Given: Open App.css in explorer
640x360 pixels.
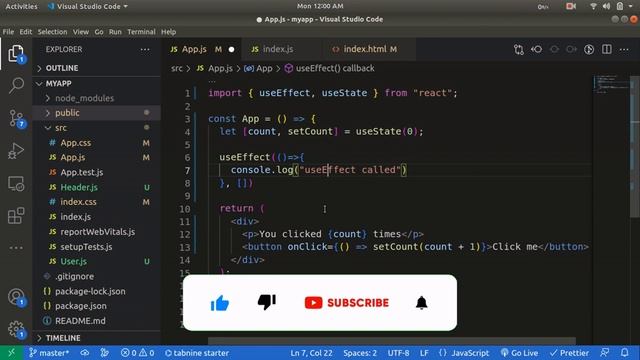Looking at the screenshot, I should (x=98, y=143).
